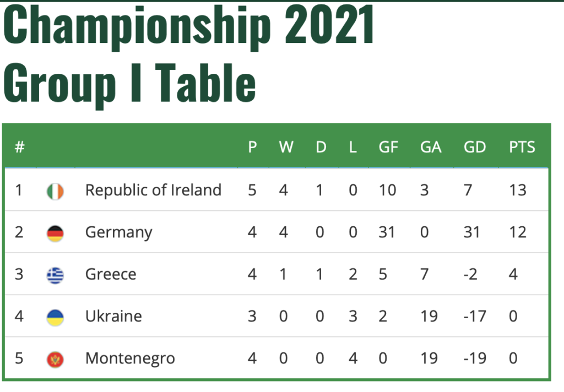Click the GA column header
Screen dimensions: 564x392
431,147
